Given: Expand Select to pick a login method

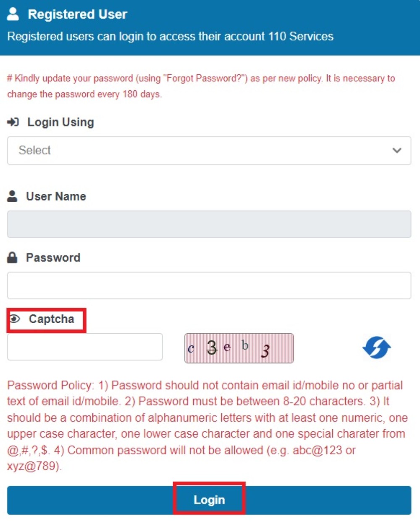Looking at the screenshot, I should point(209,150).
